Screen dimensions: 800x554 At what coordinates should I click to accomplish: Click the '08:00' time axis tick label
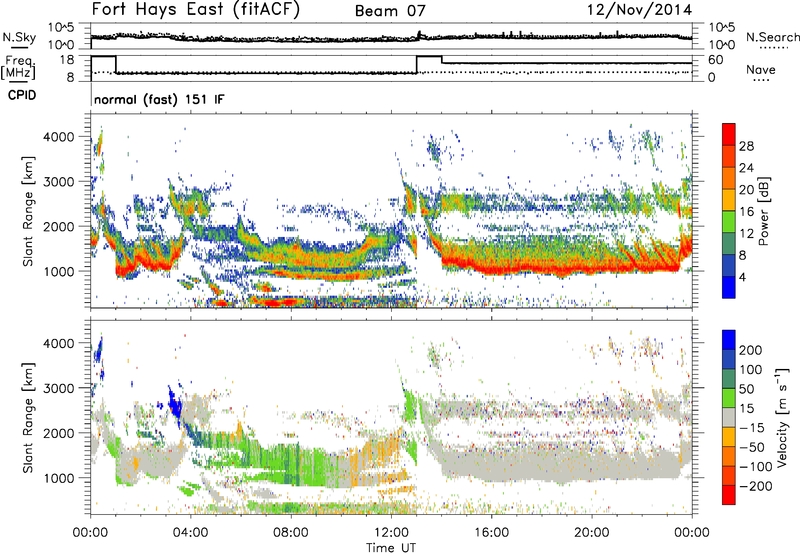(x=291, y=533)
